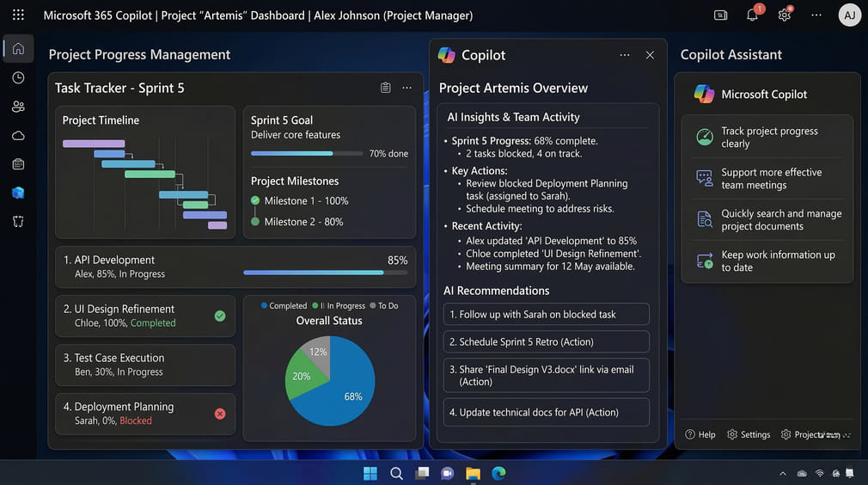Open the bottom sidebar planner icon
Viewport: 868px width, 485px height.
pos(18,222)
